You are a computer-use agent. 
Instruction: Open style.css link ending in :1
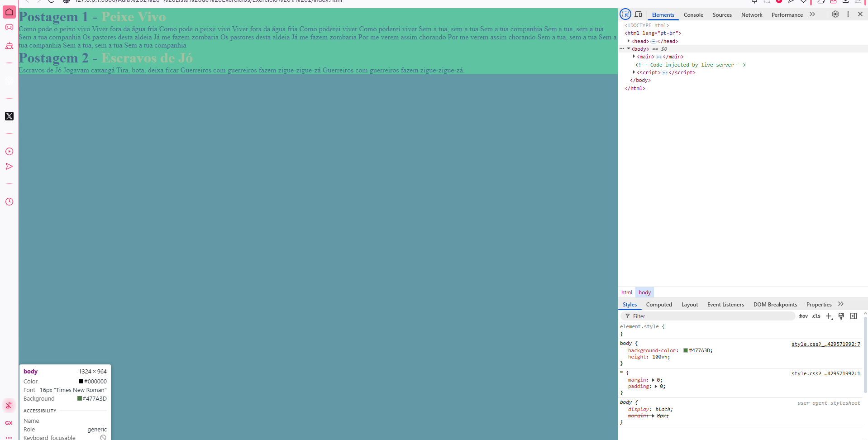coord(825,373)
